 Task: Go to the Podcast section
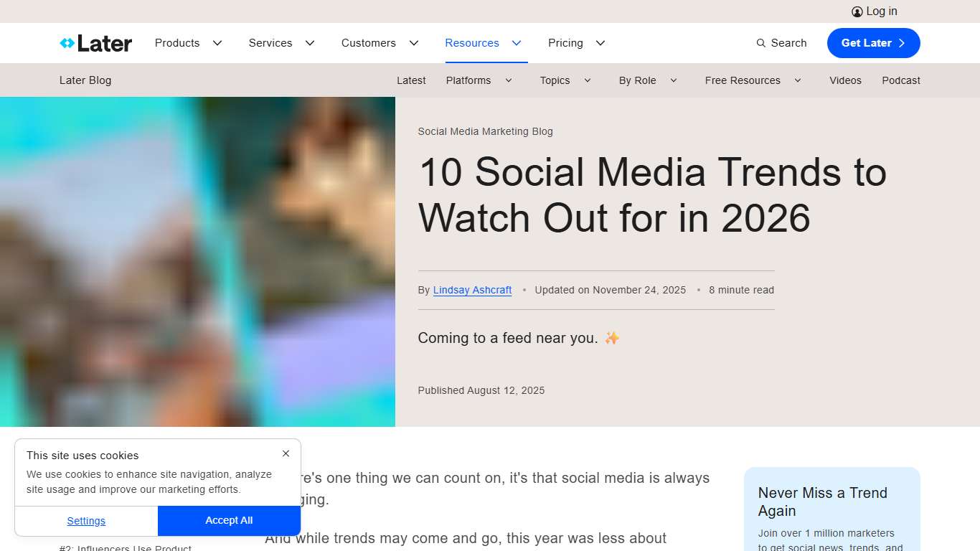click(x=901, y=80)
